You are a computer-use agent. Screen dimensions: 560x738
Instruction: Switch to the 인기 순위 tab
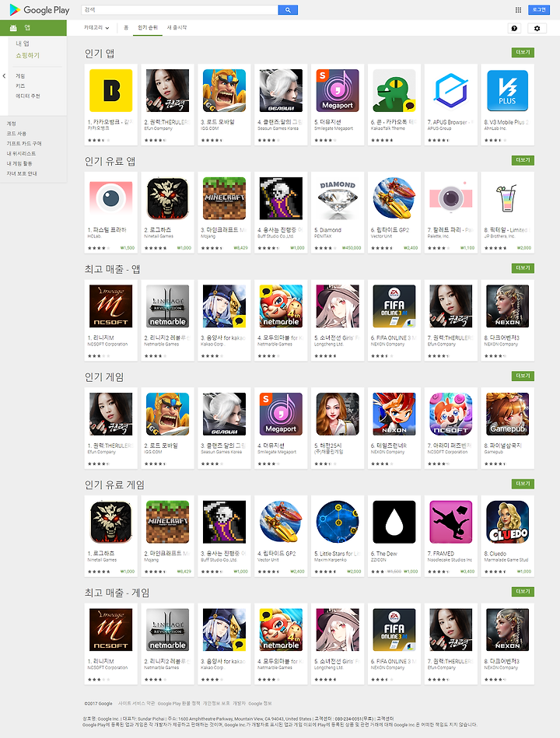click(x=147, y=28)
